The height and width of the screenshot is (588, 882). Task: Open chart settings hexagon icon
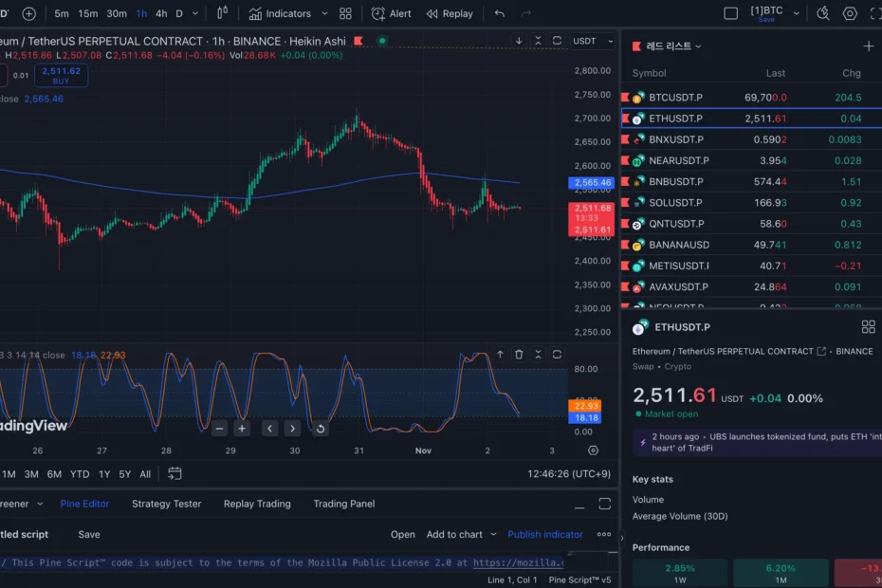(850, 13)
